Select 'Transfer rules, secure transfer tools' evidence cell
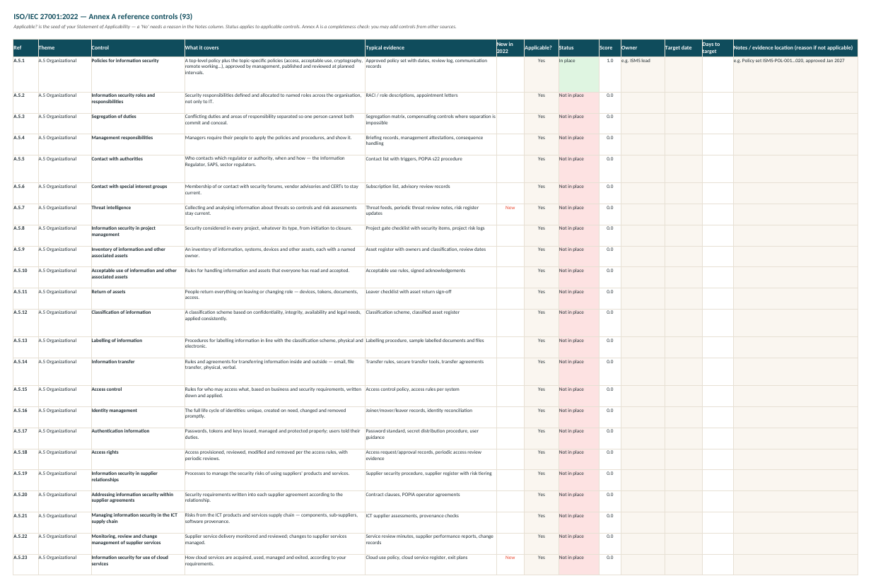The width and height of the screenshot is (871, 588). tap(431, 371)
